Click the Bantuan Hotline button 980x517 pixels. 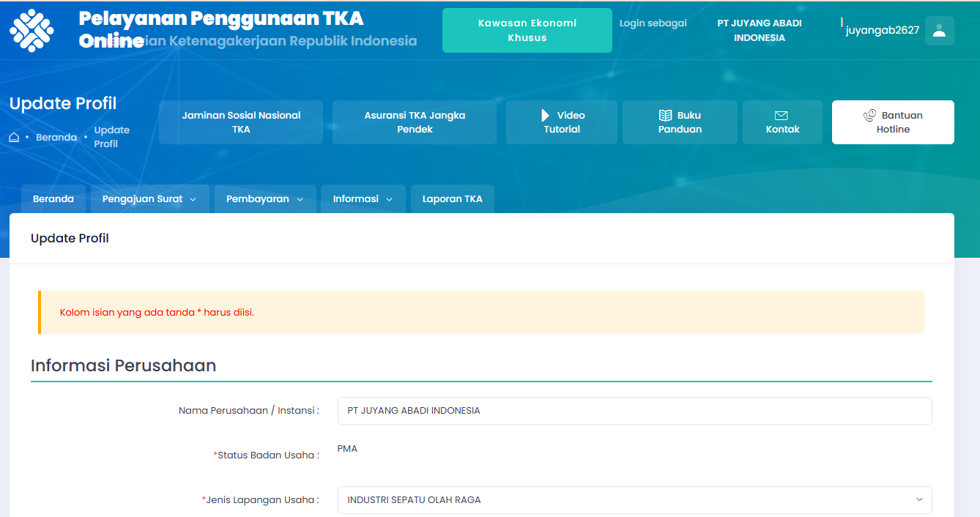click(893, 122)
